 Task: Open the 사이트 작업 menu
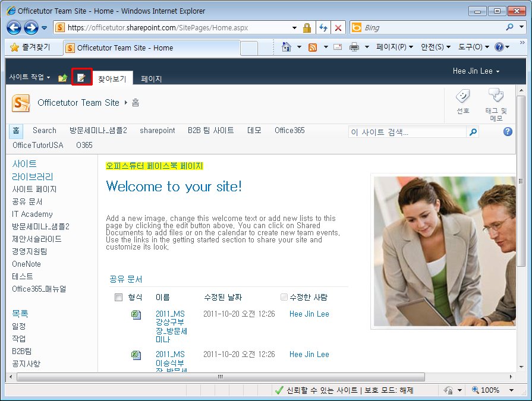click(x=30, y=77)
